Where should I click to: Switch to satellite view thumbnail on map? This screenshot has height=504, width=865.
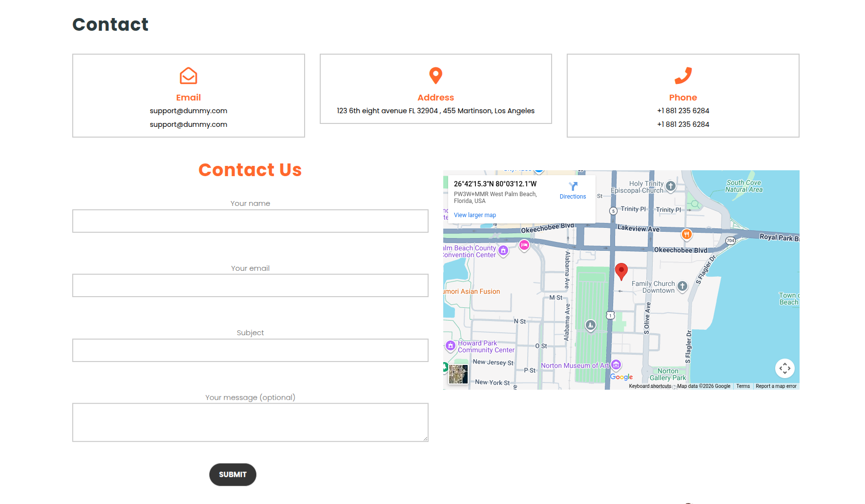[458, 374]
